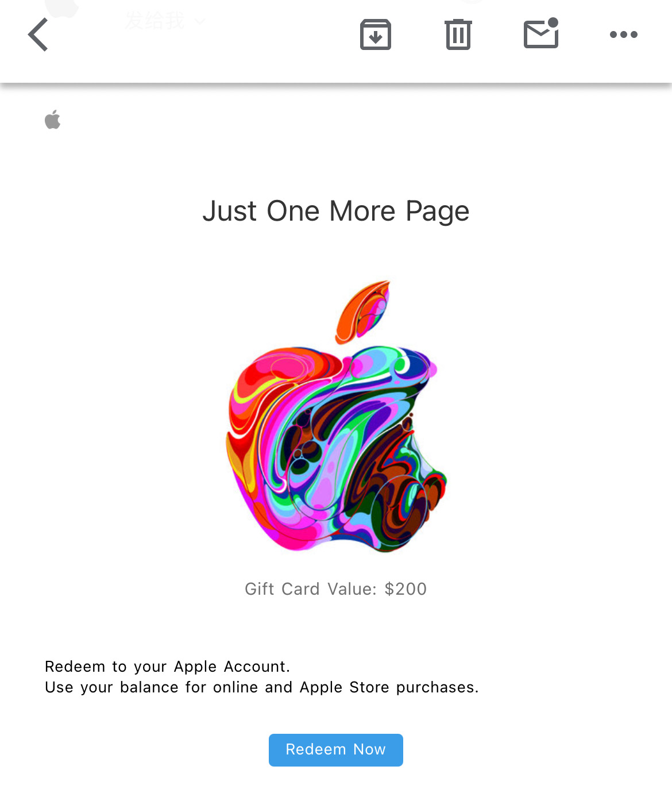Click the $200 amount text
This screenshot has width=672, height=797.
(406, 589)
